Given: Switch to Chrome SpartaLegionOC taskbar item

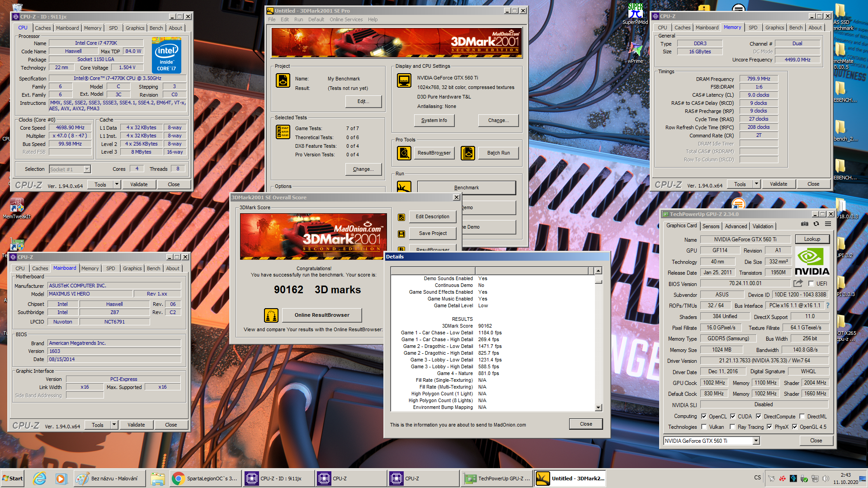Looking at the screenshot, I should [205, 479].
